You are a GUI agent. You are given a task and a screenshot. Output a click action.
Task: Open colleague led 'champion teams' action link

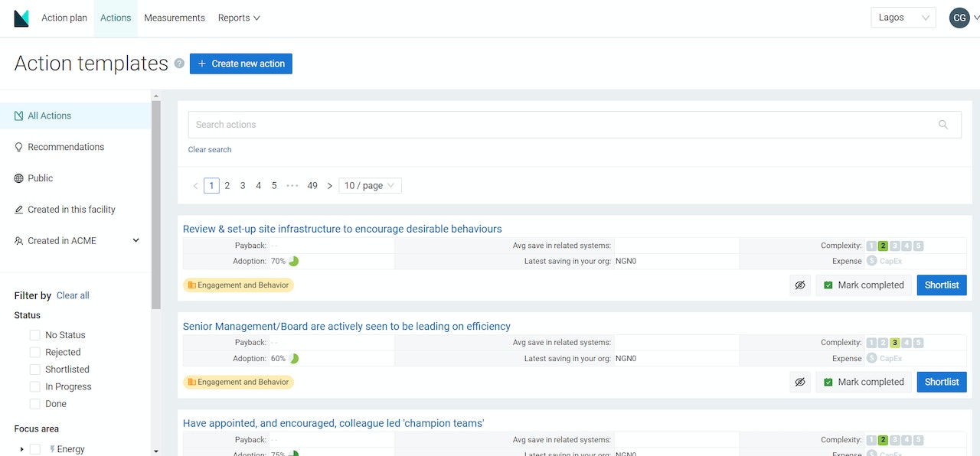(x=334, y=423)
